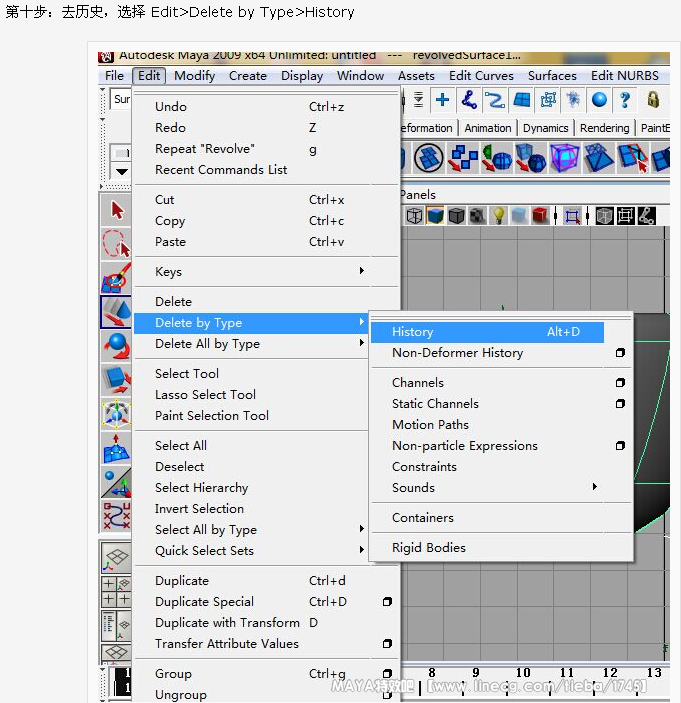
Task: Switch to the Animation shelf tab
Action: point(488,128)
